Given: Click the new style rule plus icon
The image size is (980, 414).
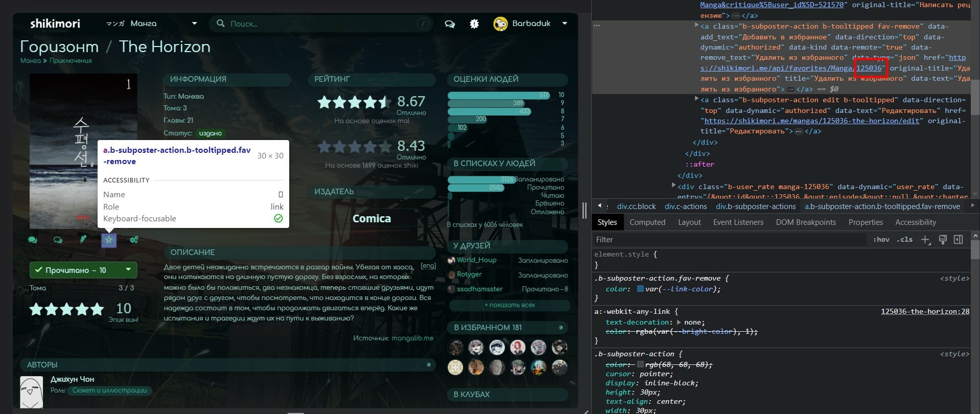Looking at the screenshot, I should pyautogui.click(x=925, y=240).
